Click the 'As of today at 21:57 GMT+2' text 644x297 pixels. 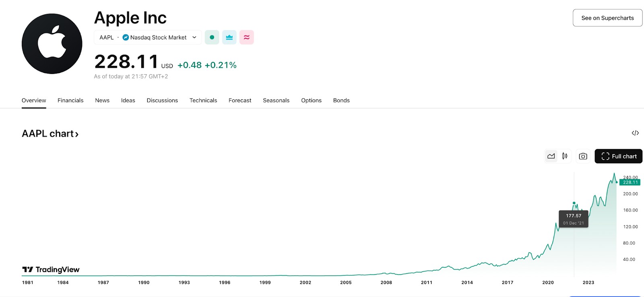click(x=131, y=76)
